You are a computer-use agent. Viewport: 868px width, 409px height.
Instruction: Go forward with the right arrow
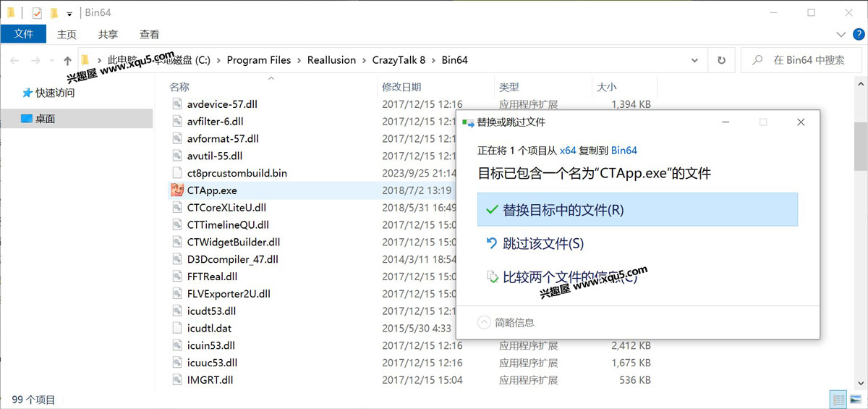tap(35, 61)
